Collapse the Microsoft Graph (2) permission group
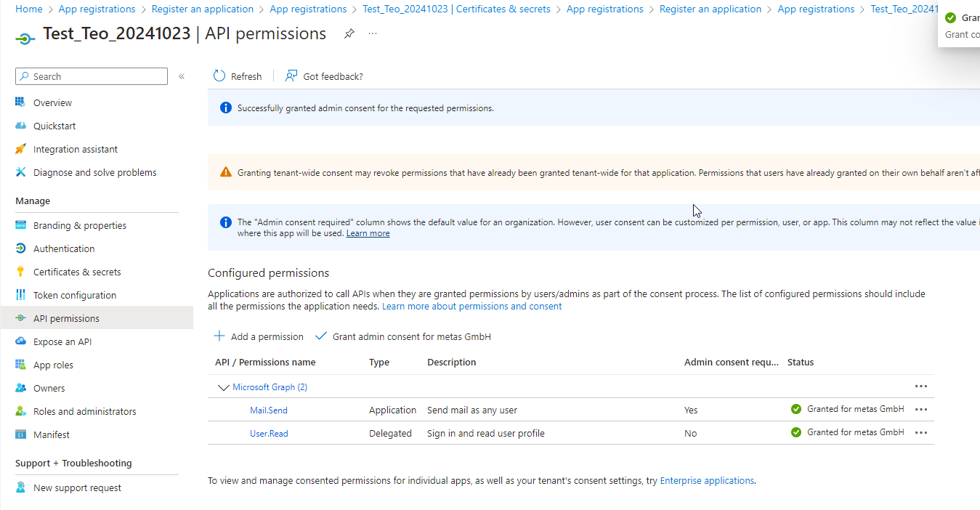Viewport: 980px width, 510px height. 223,387
